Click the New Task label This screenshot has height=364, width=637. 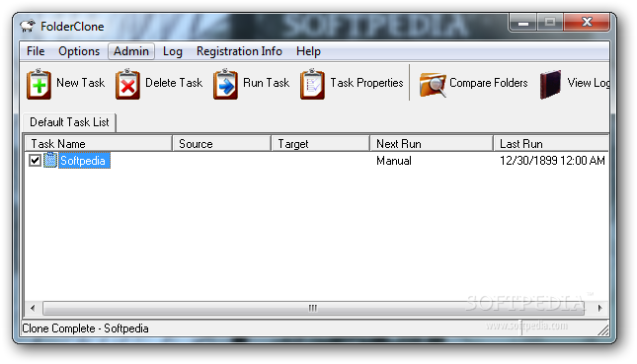80,83
